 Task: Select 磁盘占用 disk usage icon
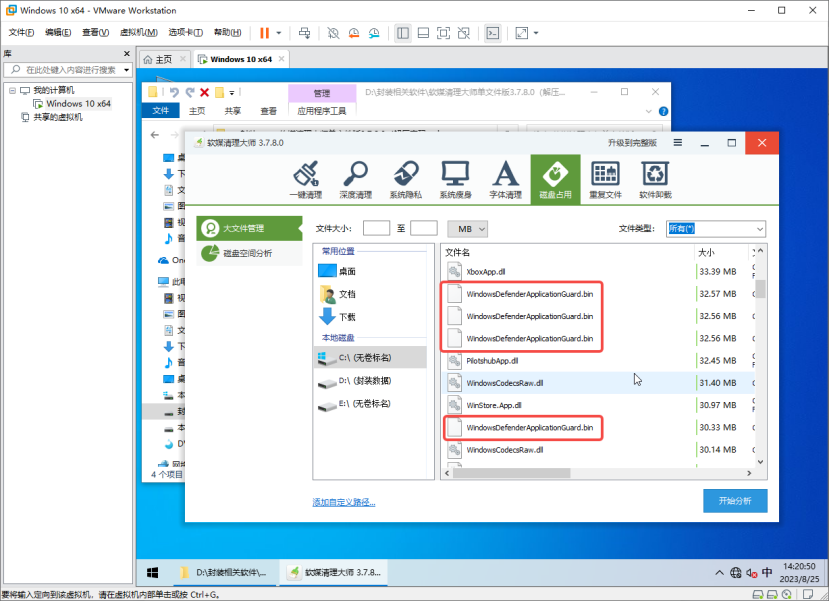(x=556, y=179)
